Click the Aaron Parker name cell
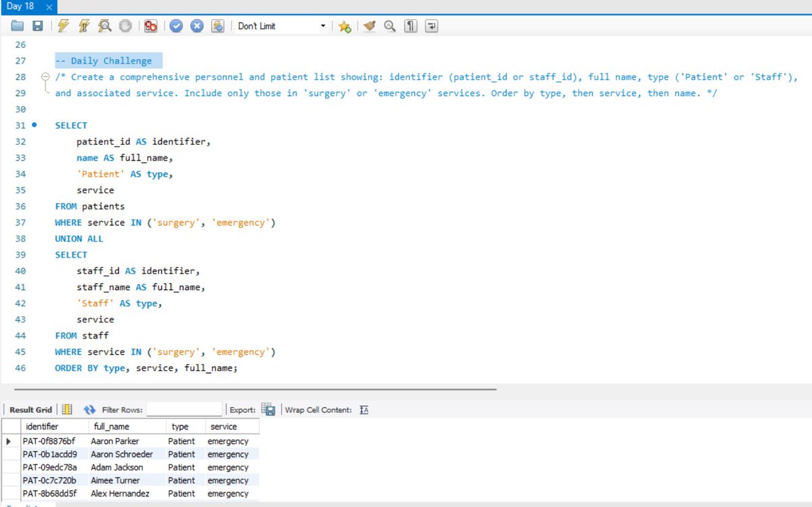812x507 pixels. (x=127, y=441)
